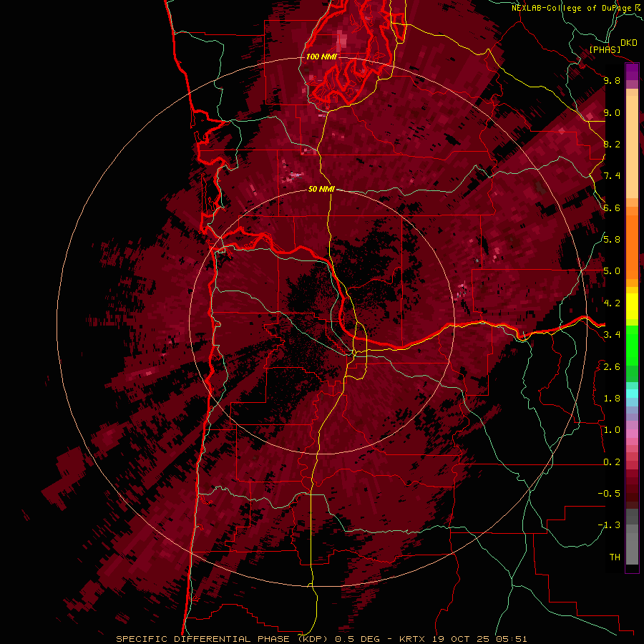644x644 pixels.
Task: Click the '50 NMI' range ring label
Action: point(321,190)
